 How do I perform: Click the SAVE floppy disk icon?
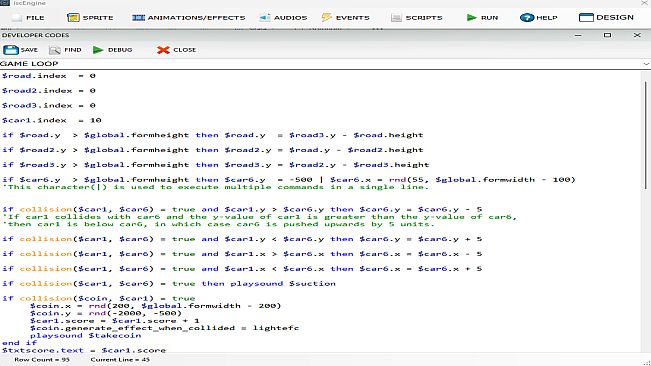[x=11, y=50]
